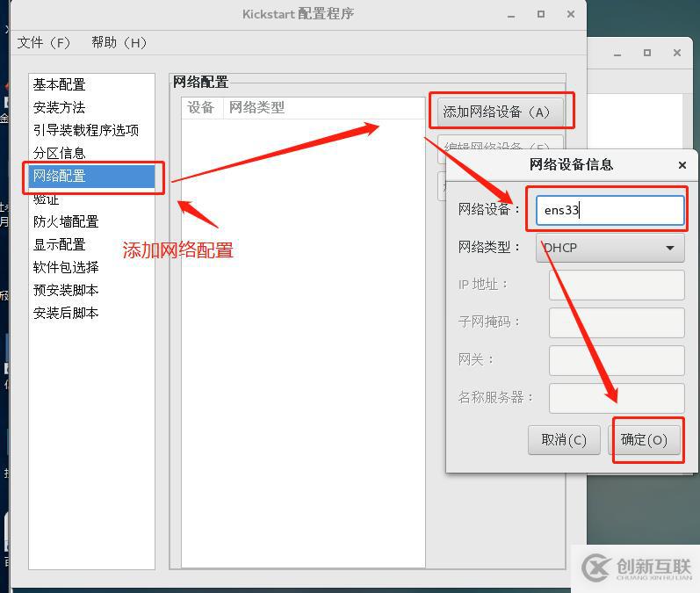Click the IP 地址 input field

tap(617, 285)
